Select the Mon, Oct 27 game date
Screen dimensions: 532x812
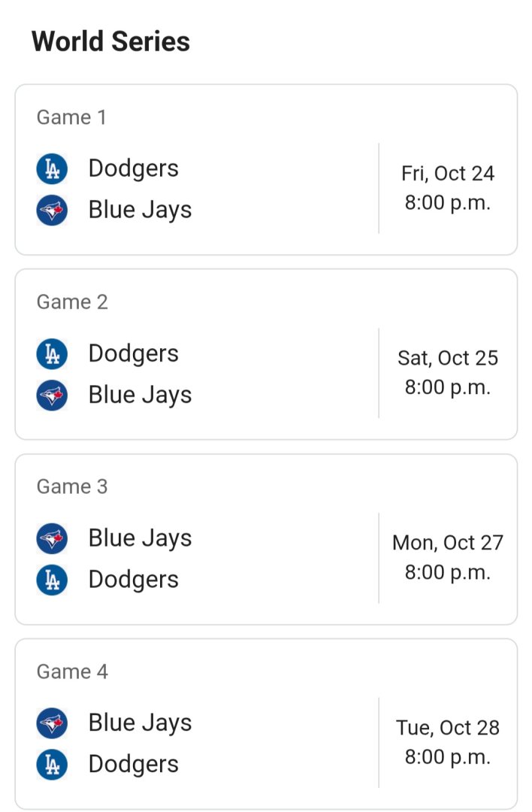448,543
